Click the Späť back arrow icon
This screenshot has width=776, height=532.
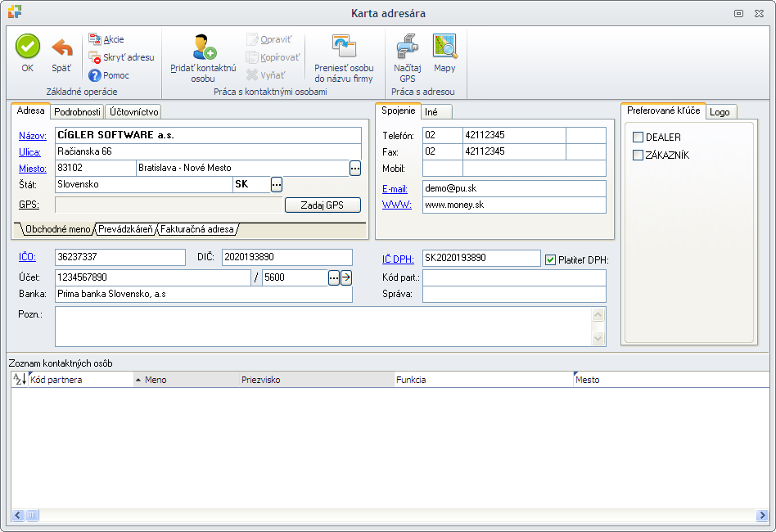[62, 48]
